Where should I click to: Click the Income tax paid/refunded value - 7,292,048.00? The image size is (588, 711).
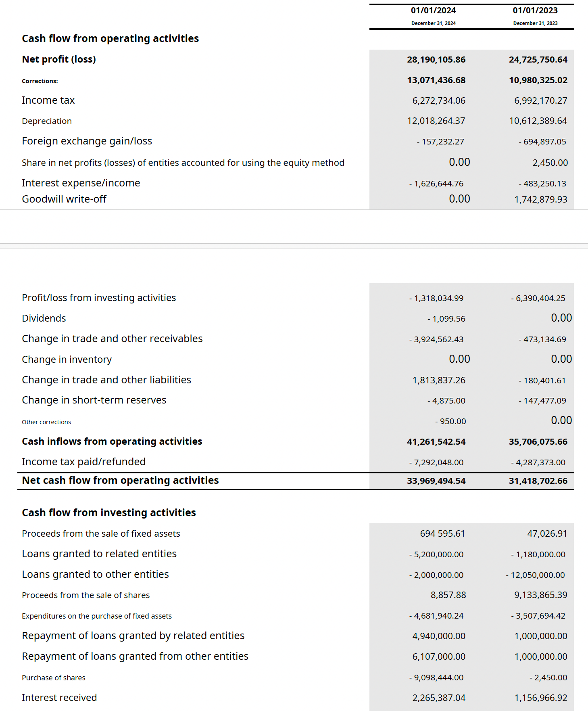(436, 462)
